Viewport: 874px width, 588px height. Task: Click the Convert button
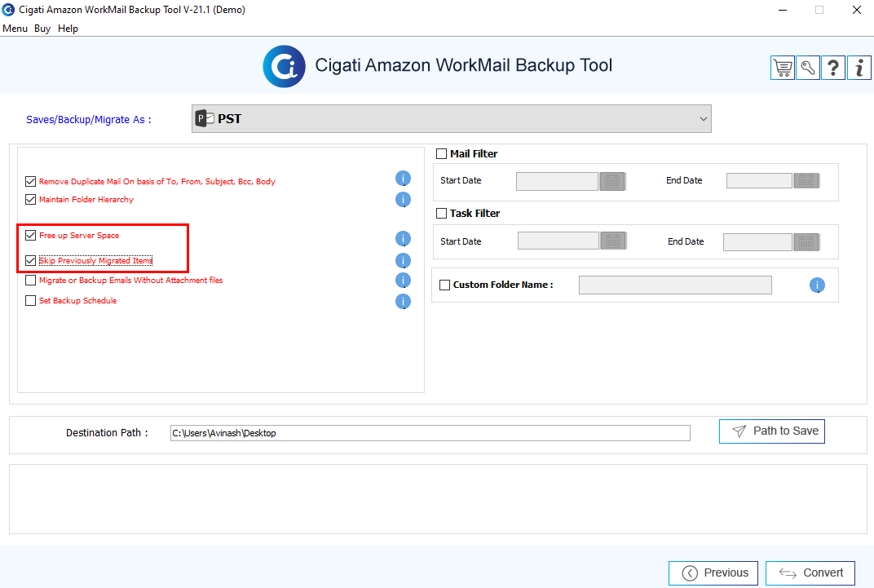810,573
